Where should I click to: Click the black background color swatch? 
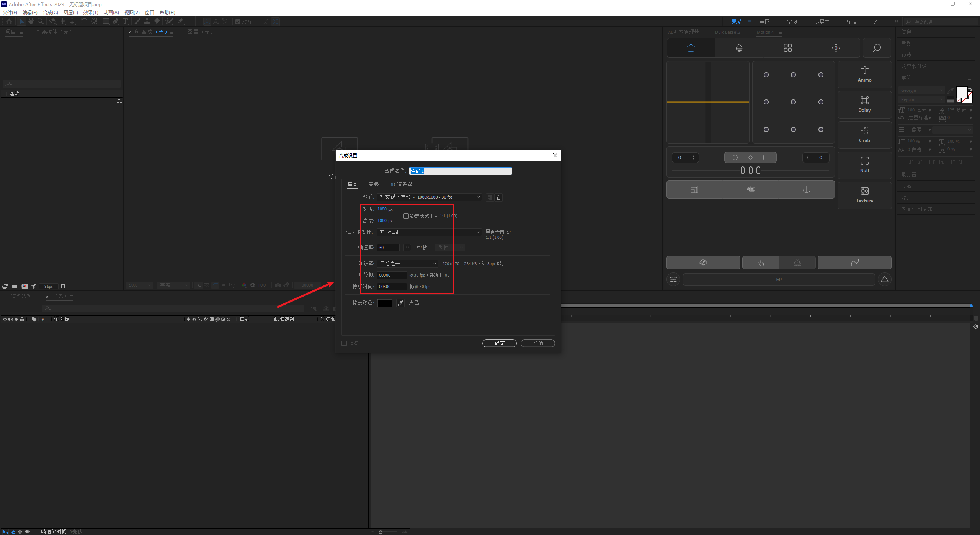point(385,303)
